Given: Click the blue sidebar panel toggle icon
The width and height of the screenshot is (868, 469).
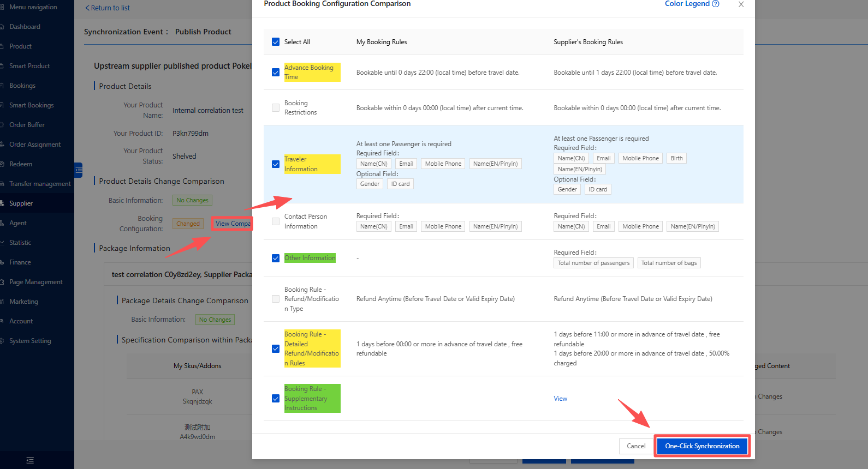Looking at the screenshot, I should point(79,170).
